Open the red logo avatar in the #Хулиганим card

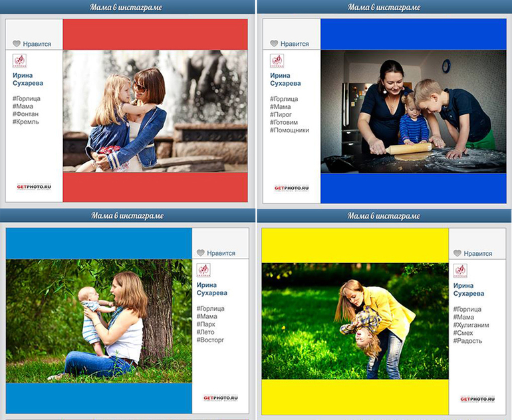[460, 270]
